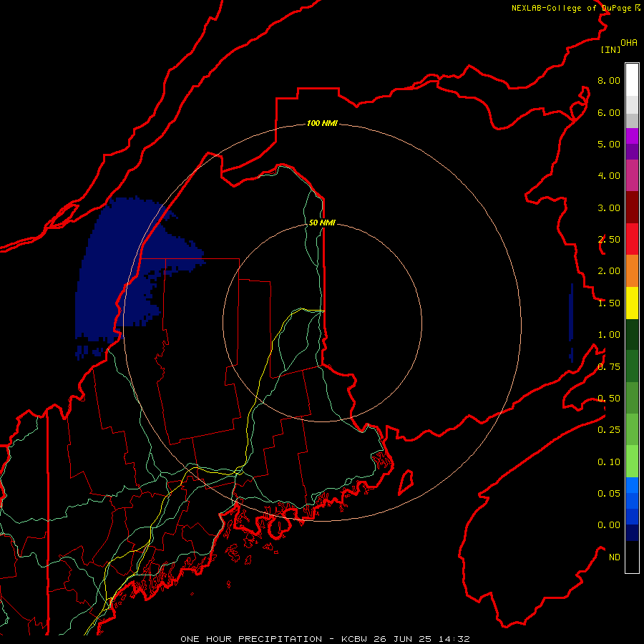Select the navy swatch just above ND

(632, 532)
